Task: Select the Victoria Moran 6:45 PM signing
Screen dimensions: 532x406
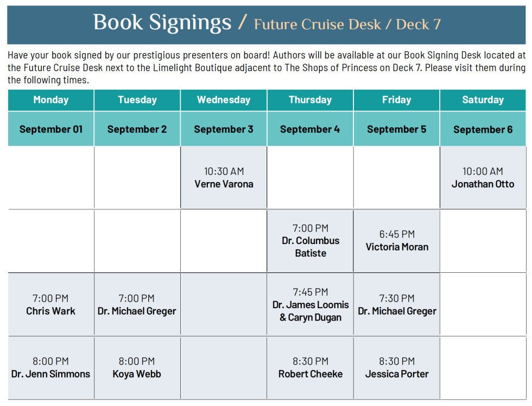Action: tap(397, 241)
